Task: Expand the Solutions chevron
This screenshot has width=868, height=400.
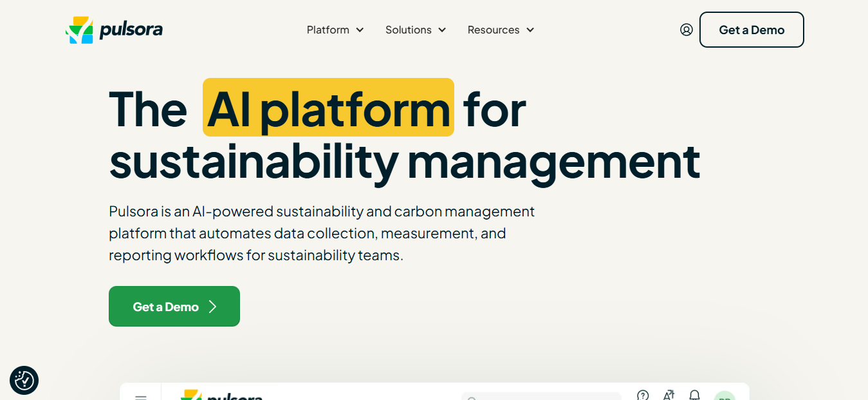Action: pyautogui.click(x=442, y=30)
